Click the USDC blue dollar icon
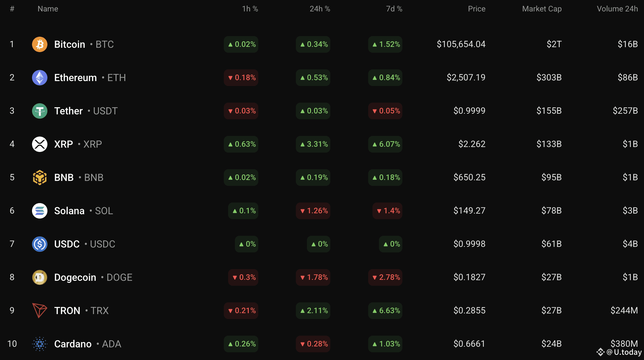Screen dimensions: 644x360 pyautogui.click(x=40, y=244)
